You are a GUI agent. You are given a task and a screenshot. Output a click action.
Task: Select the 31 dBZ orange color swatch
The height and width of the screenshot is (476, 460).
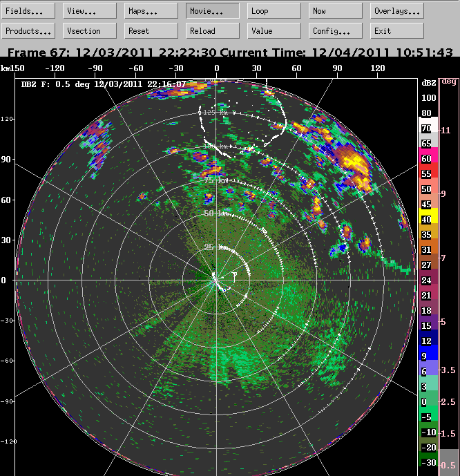(428, 246)
